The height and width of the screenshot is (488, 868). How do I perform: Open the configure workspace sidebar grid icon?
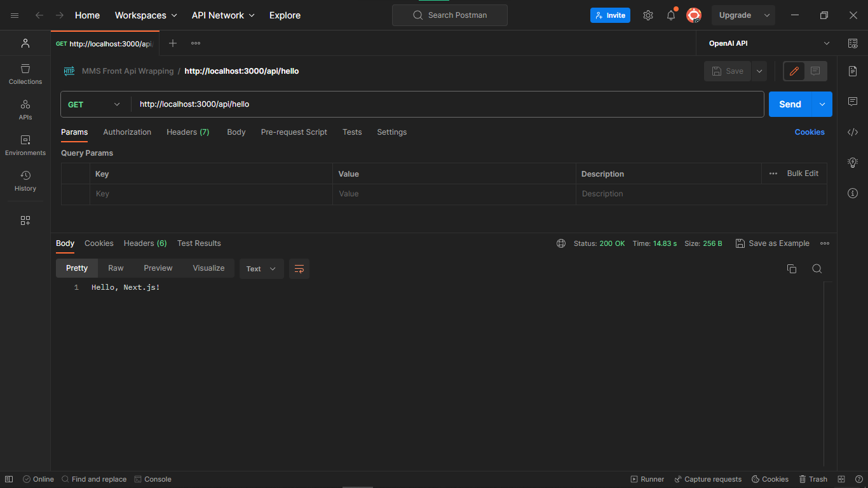(x=25, y=220)
